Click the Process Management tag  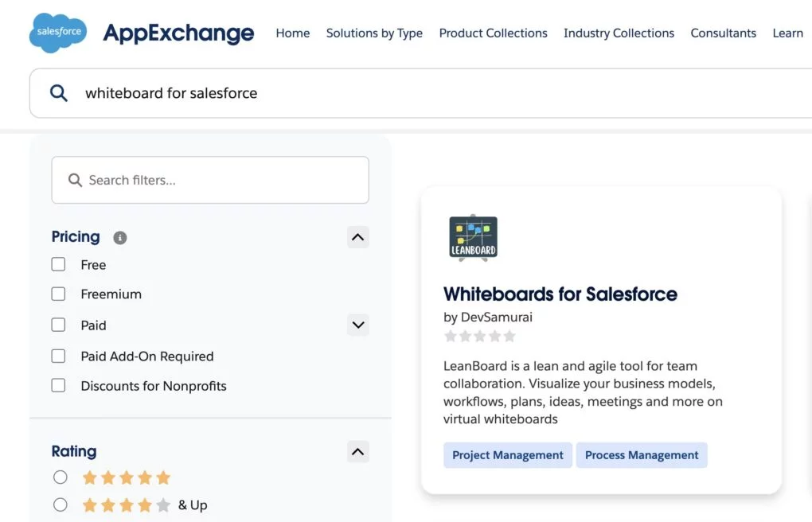pyautogui.click(x=642, y=455)
